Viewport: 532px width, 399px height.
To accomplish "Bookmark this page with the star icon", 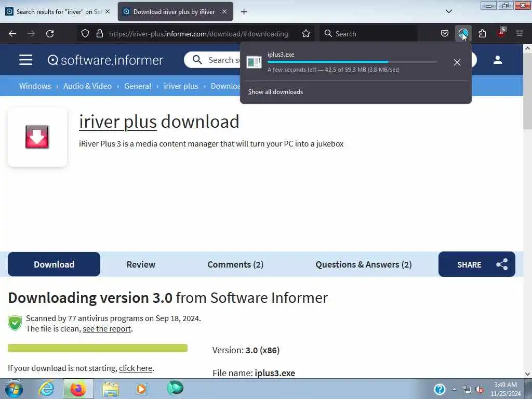I will coord(306,34).
